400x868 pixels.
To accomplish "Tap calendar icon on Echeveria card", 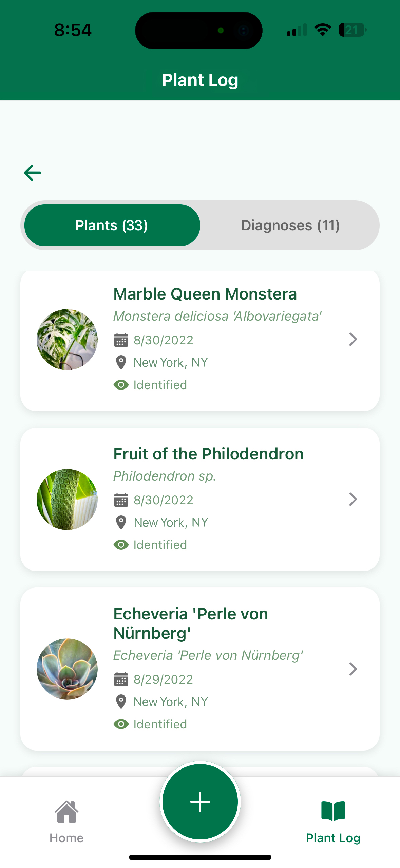I will click(x=121, y=679).
